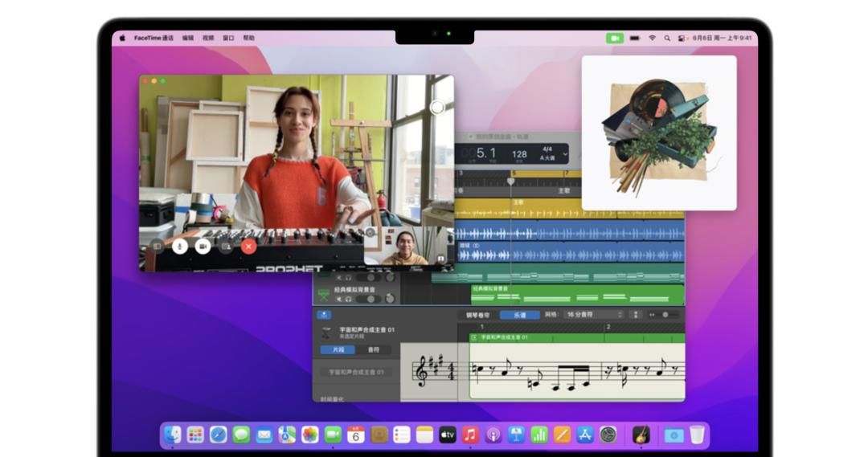Open the 视频 menu in menu bar
Viewport: 868px width, 457px height.
208,39
